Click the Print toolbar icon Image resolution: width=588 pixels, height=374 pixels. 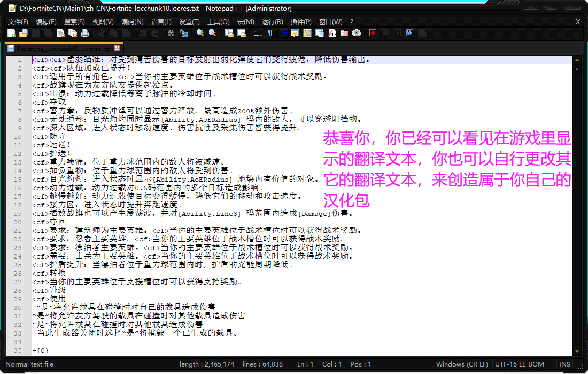[85, 33]
